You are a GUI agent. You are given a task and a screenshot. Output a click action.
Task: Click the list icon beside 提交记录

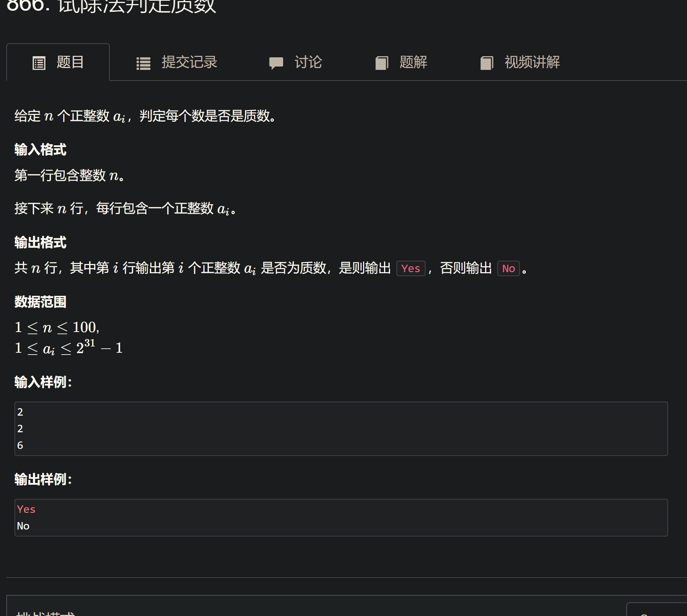(143, 63)
